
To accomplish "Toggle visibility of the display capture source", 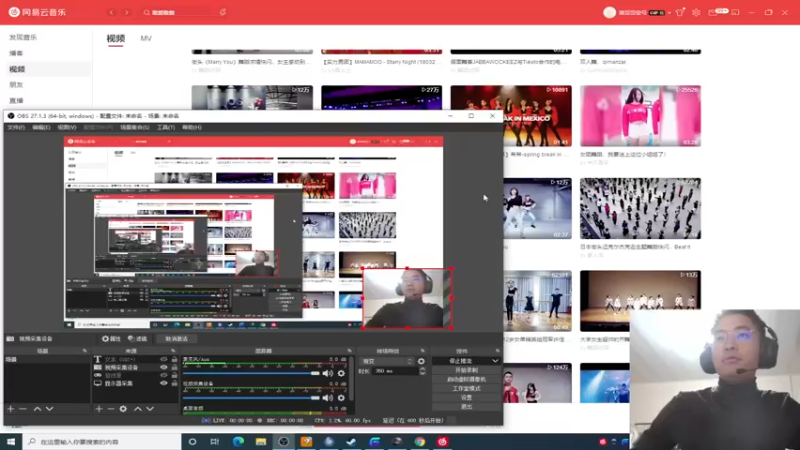I will point(164,383).
